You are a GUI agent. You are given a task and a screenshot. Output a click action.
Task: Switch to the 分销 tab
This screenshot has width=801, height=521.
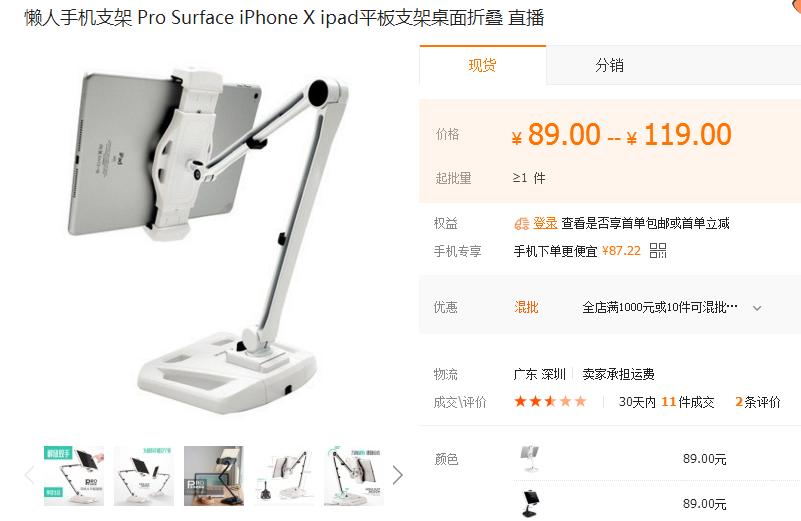pos(609,65)
